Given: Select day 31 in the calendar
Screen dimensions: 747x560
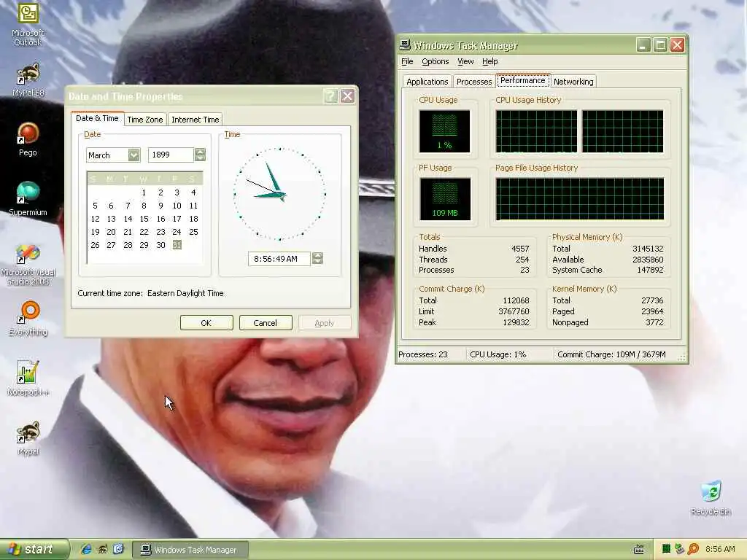Looking at the screenshot, I should pyautogui.click(x=177, y=245).
